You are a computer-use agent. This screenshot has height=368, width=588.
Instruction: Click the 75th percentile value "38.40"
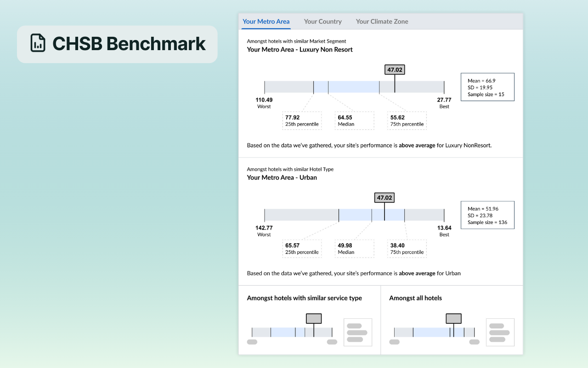398,245
